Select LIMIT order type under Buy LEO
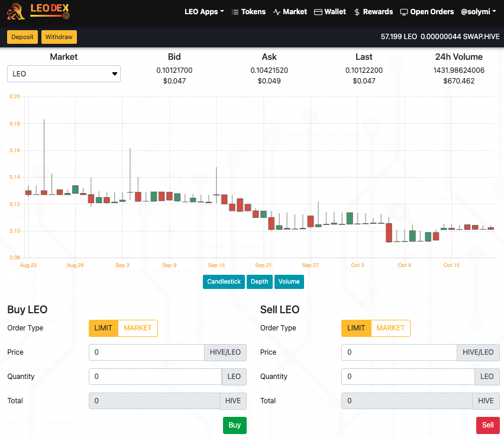The image size is (504, 437). click(103, 328)
